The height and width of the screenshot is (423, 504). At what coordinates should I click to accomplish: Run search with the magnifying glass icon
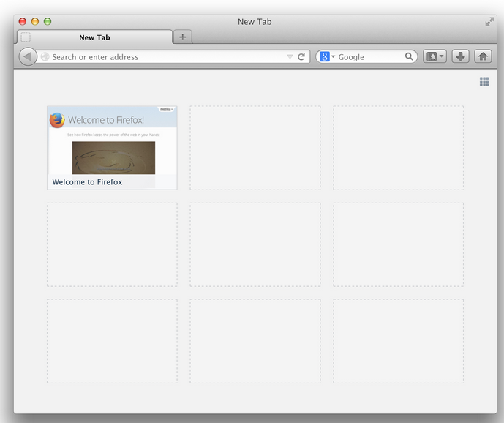(409, 56)
